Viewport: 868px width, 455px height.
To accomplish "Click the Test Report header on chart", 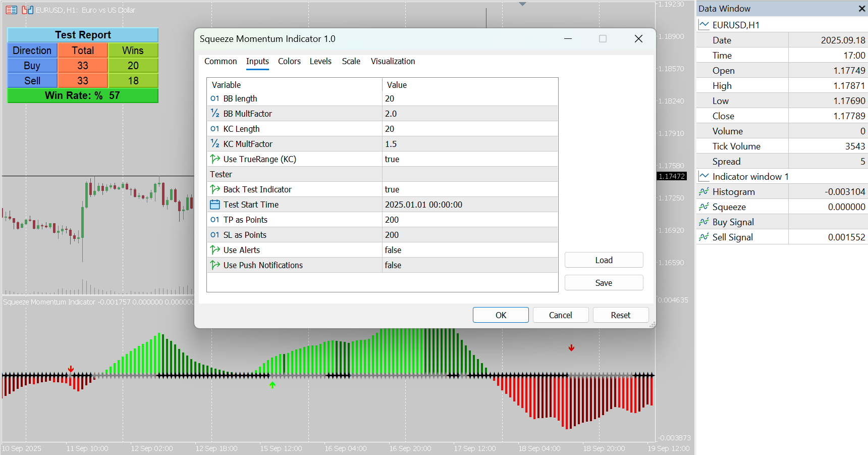I will tap(83, 35).
